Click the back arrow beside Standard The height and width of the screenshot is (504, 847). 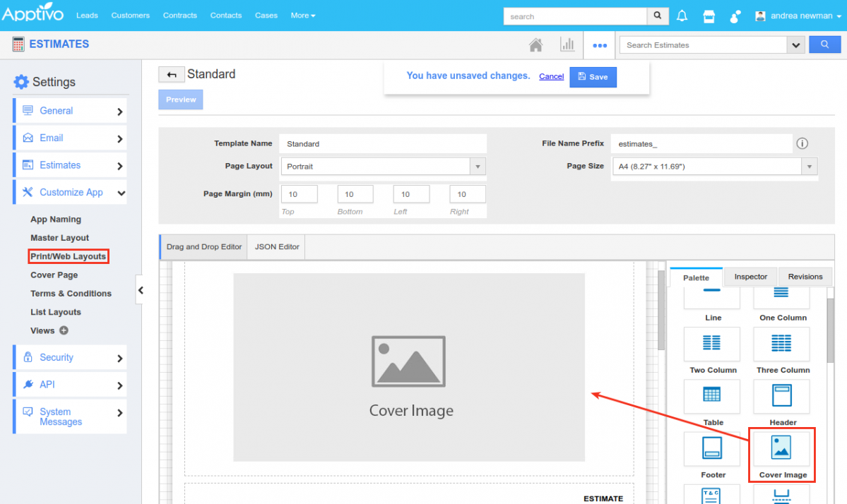171,75
